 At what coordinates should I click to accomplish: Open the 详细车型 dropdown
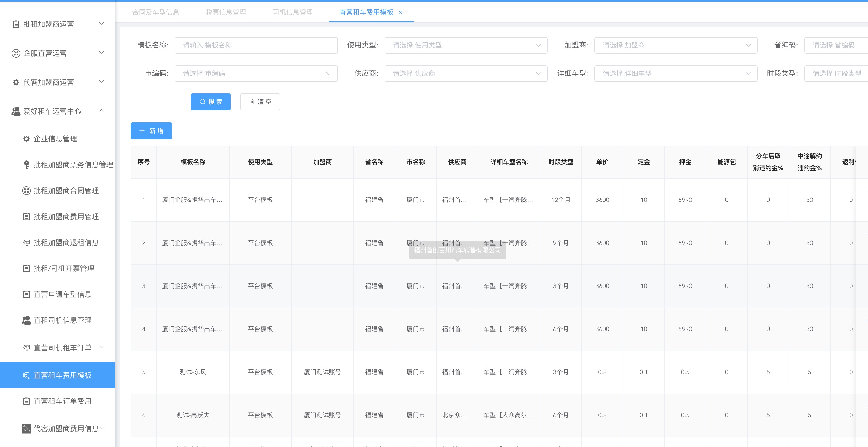pos(675,73)
